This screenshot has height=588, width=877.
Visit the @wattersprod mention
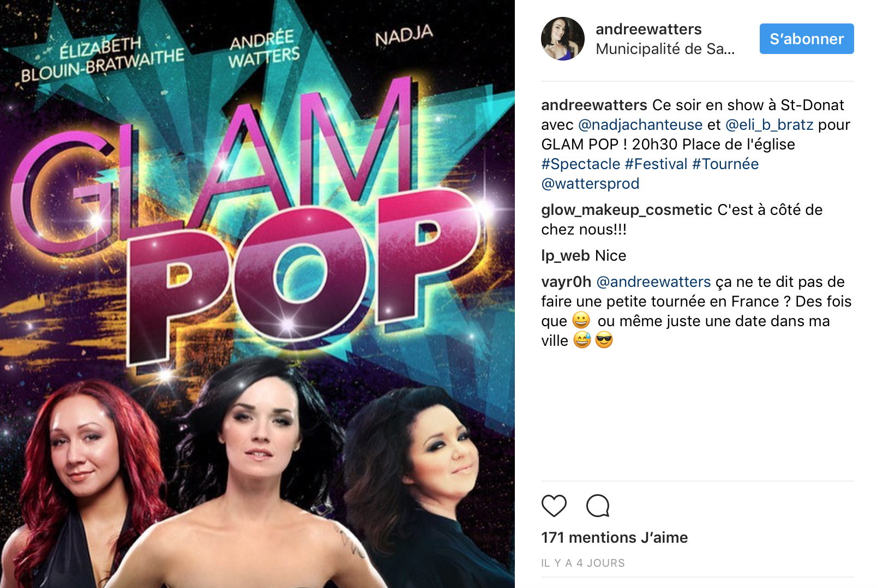pyautogui.click(x=590, y=184)
